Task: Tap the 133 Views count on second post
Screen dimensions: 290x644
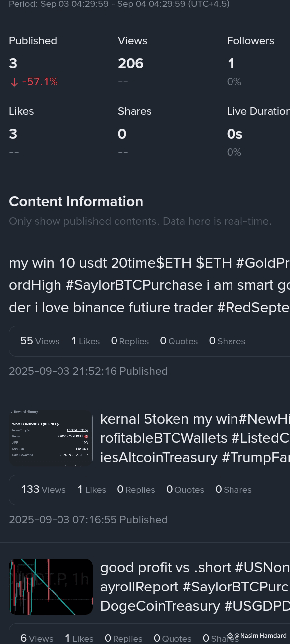Action: pyautogui.click(x=43, y=489)
